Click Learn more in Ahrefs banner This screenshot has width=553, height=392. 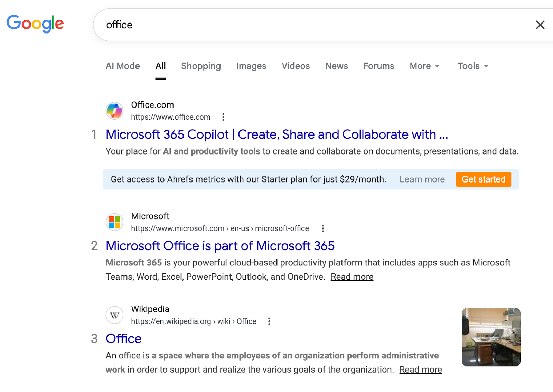[x=422, y=179]
